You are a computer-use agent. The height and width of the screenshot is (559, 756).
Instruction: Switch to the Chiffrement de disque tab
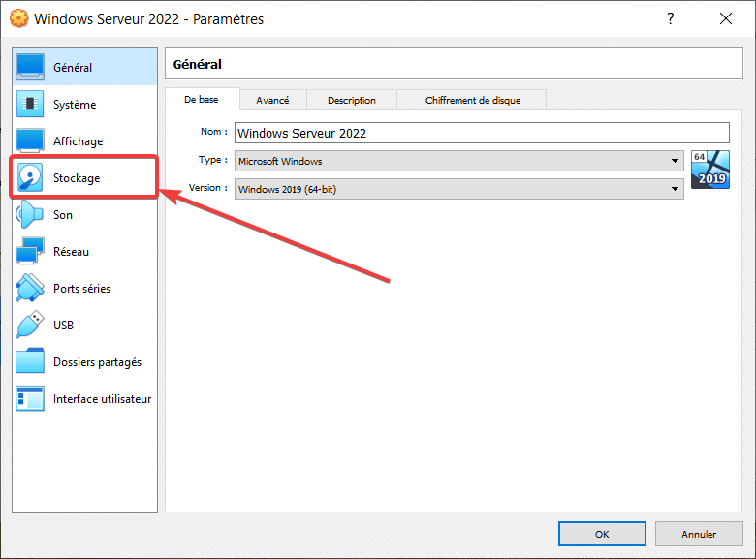[x=473, y=100]
